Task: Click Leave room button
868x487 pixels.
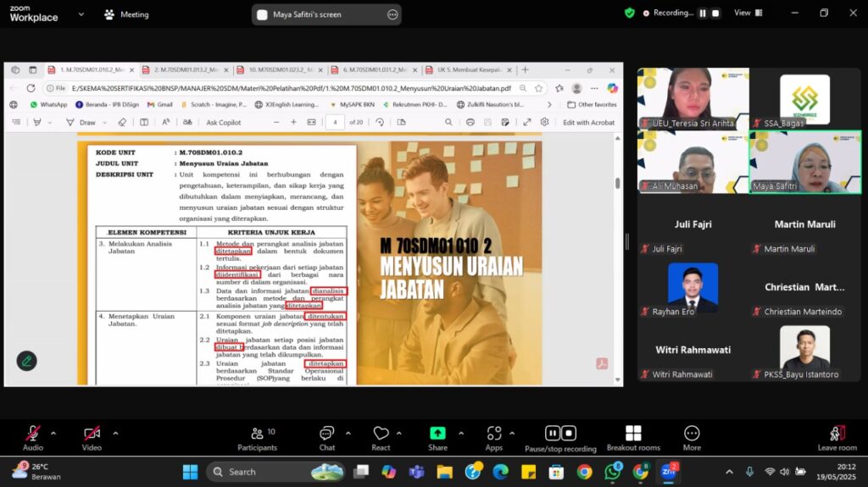Action: tap(837, 437)
